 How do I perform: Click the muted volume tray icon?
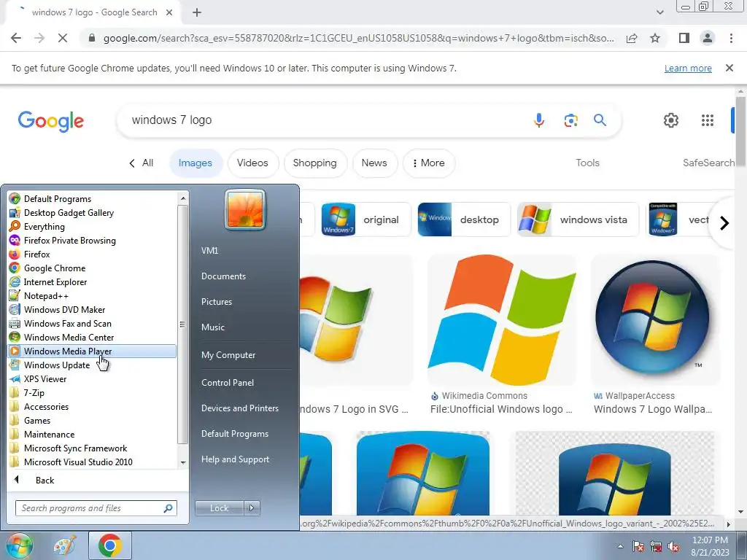point(673,547)
